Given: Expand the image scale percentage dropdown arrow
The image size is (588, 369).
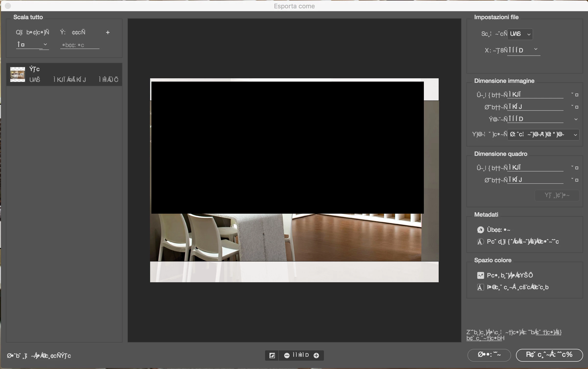Looking at the screenshot, I should 576,119.
